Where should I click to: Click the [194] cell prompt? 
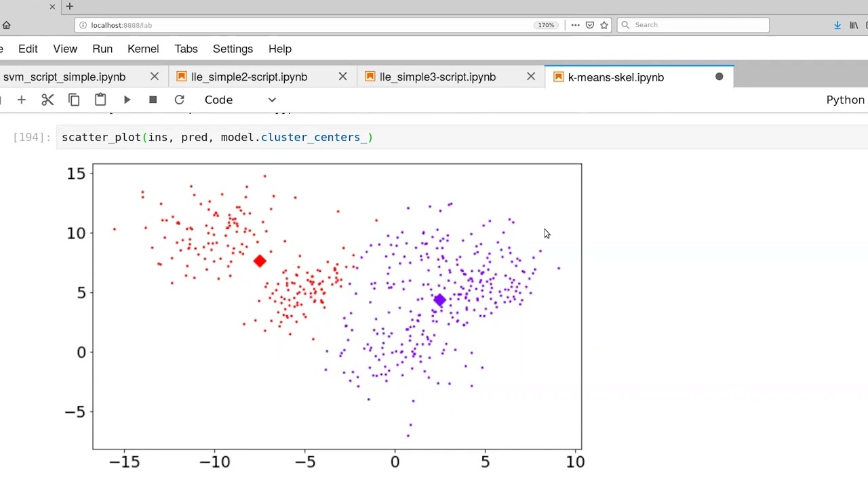coord(32,137)
